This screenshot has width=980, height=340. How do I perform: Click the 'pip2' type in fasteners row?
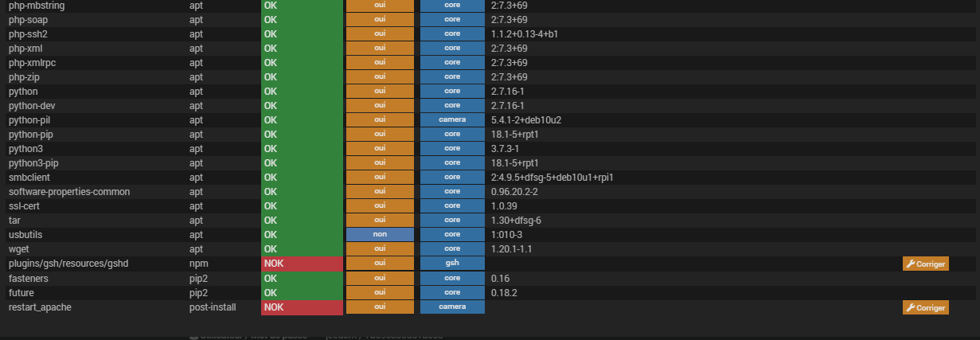[x=198, y=278]
